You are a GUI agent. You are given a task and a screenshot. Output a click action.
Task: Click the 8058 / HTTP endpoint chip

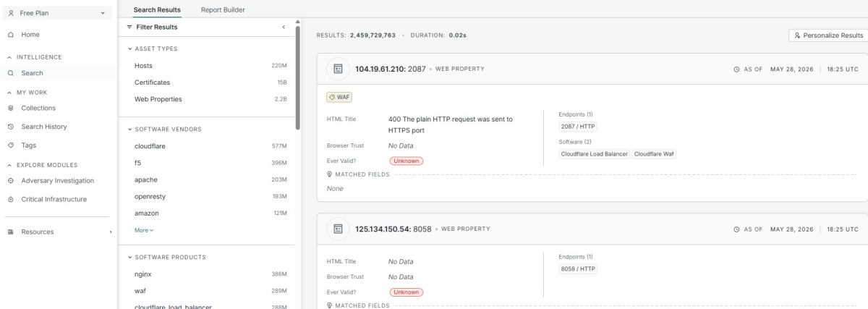(578, 269)
